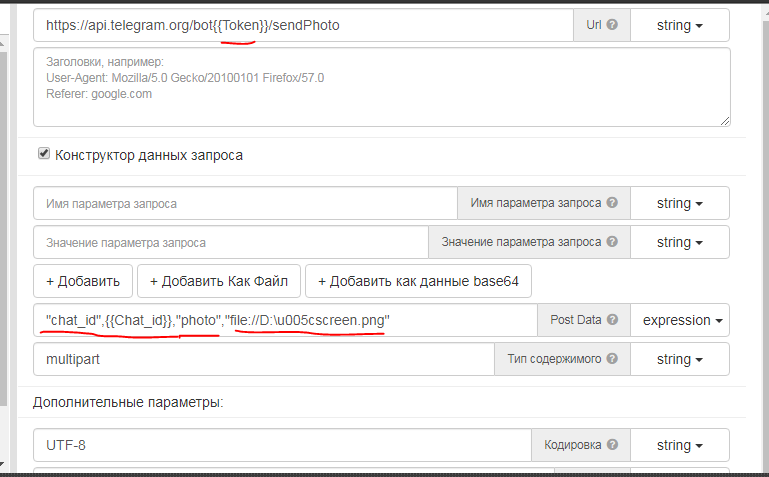Click the Url help question-mark icon
Viewport: 769px width, 477px height.
612,25
